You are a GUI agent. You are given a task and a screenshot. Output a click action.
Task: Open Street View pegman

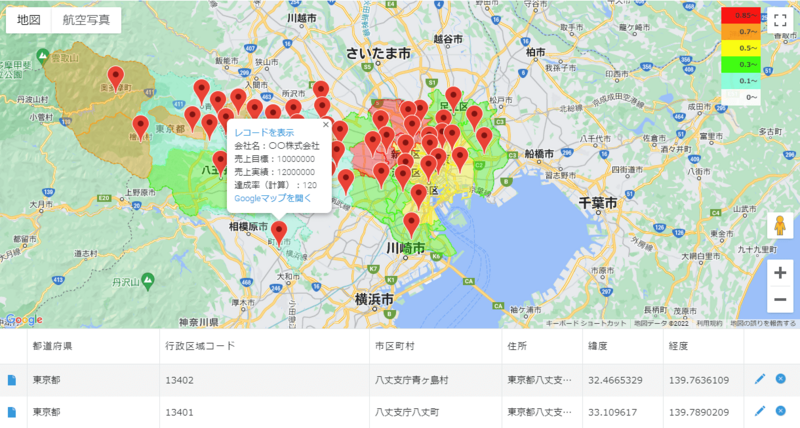780,225
